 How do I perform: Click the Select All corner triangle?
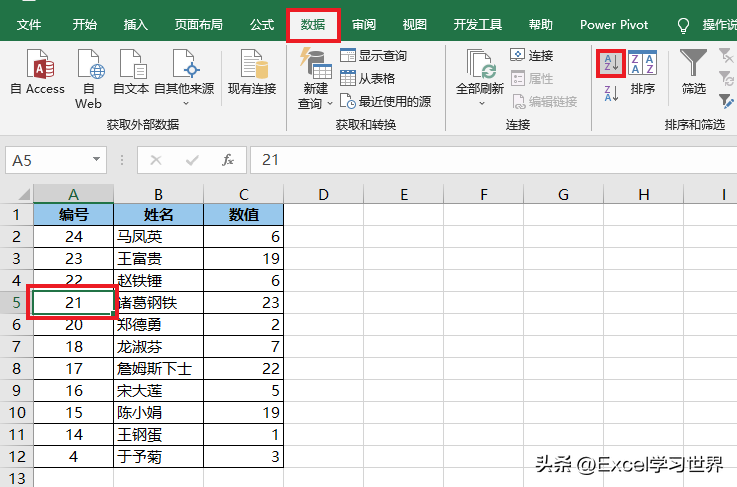(x=23, y=194)
